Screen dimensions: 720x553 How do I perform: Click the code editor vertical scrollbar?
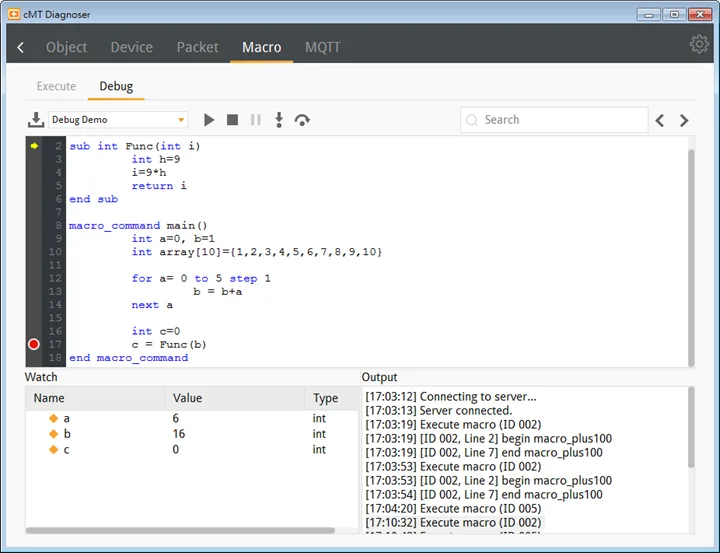691,256
